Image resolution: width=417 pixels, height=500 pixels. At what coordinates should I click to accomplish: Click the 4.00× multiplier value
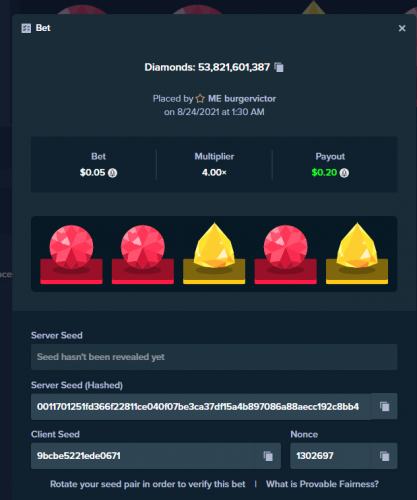coord(214,173)
